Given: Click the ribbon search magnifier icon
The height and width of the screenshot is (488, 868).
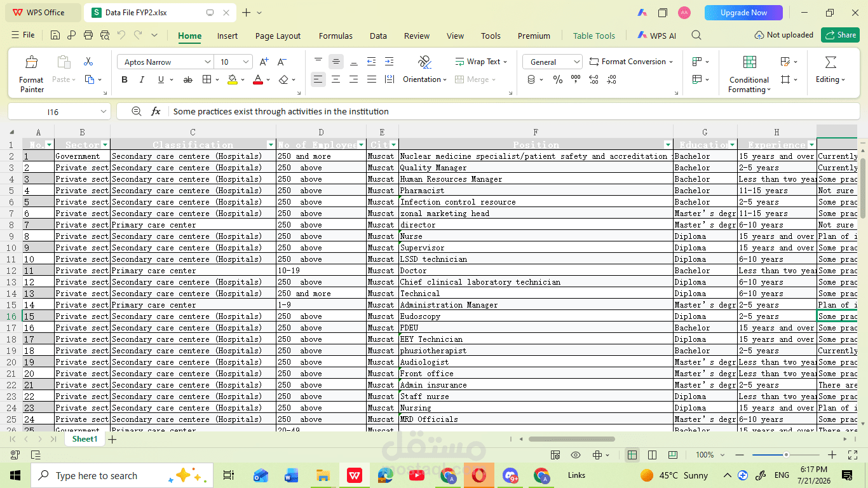Looking at the screenshot, I should [x=696, y=36].
